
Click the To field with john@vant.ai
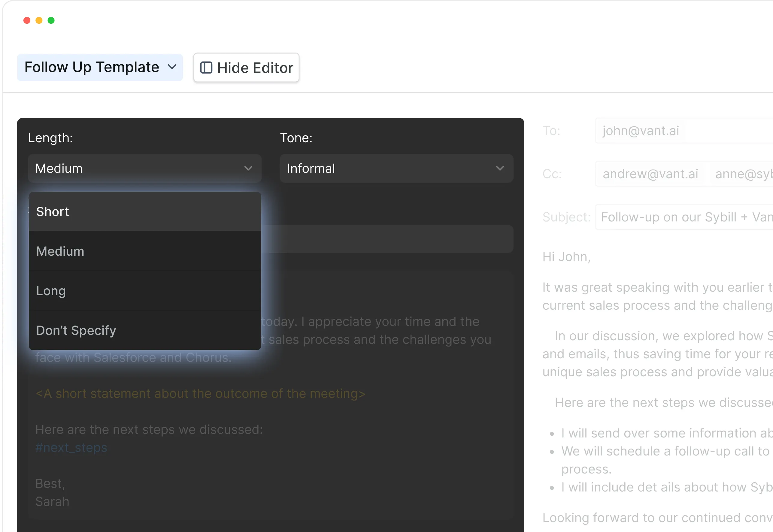(x=684, y=131)
